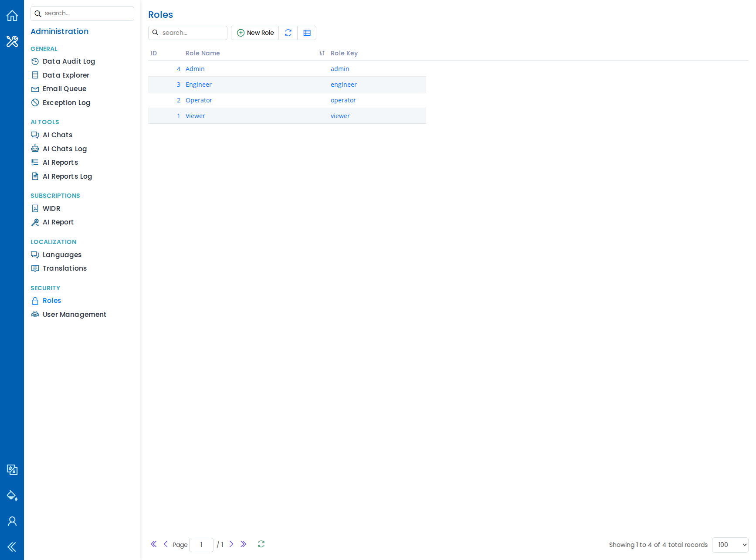Viewport: 756px width, 560px height.
Task: Click the New Role button
Action: coord(255,33)
